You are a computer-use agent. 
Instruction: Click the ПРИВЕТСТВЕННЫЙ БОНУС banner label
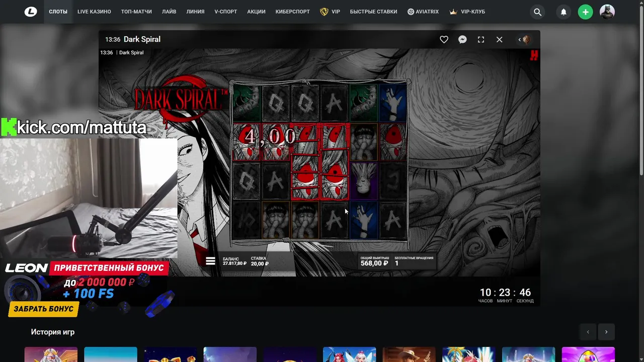[x=109, y=268]
